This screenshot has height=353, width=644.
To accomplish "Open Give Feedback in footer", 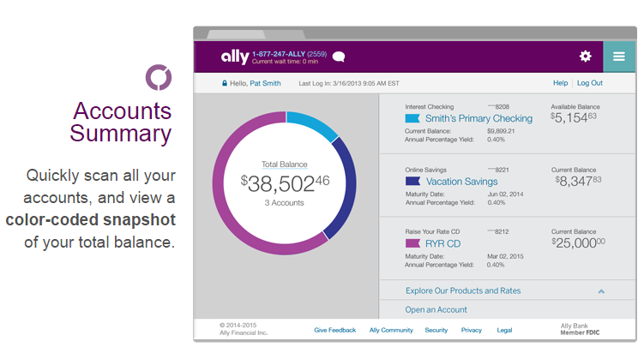I will (334, 330).
